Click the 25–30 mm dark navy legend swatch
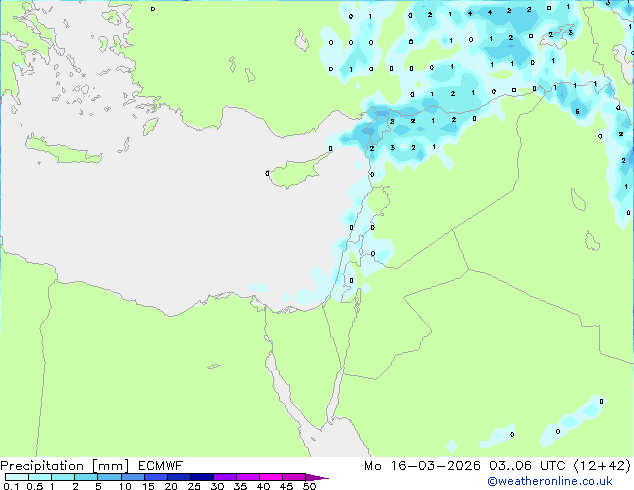This screenshot has height=490, width=634. (201, 477)
